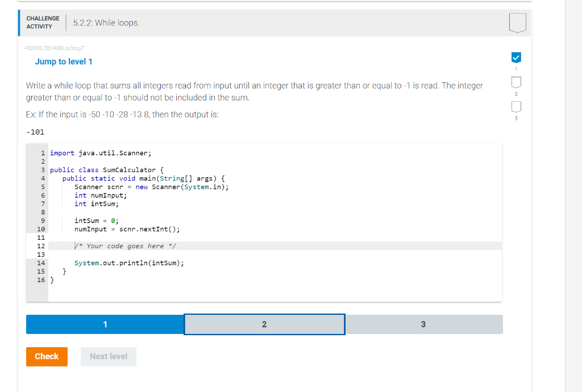Select segment 1 of the level progress bar

click(105, 324)
